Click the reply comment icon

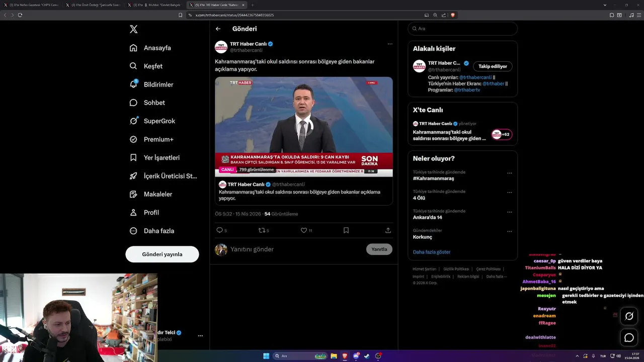coord(219,230)
